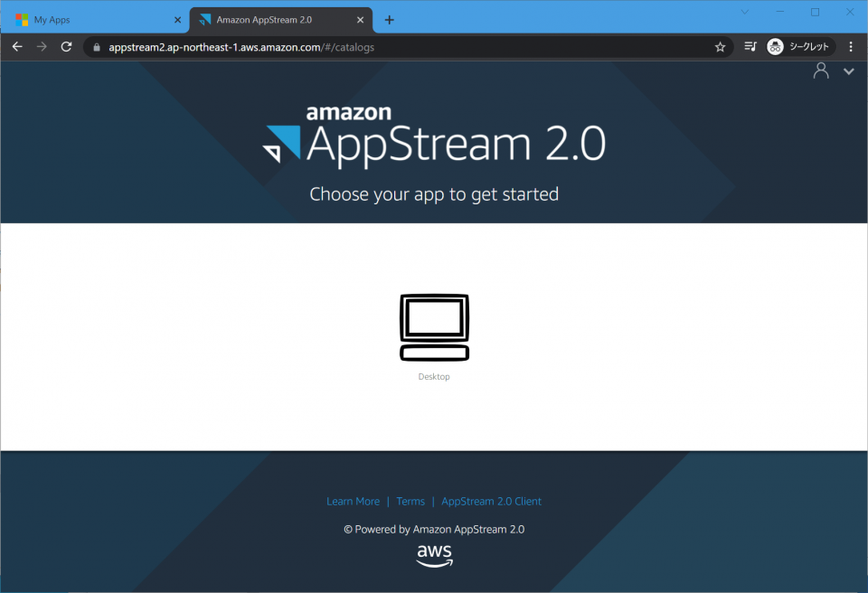The image size is (868, 593).
Task: Select the Amazon AppStream 2.0 tab
Action: (280, 20)
